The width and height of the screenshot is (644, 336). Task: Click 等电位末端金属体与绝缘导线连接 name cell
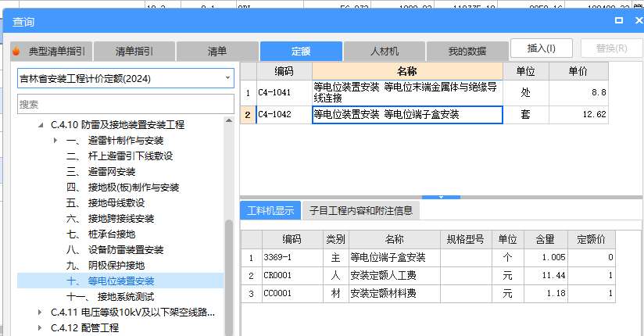(407, 93)
